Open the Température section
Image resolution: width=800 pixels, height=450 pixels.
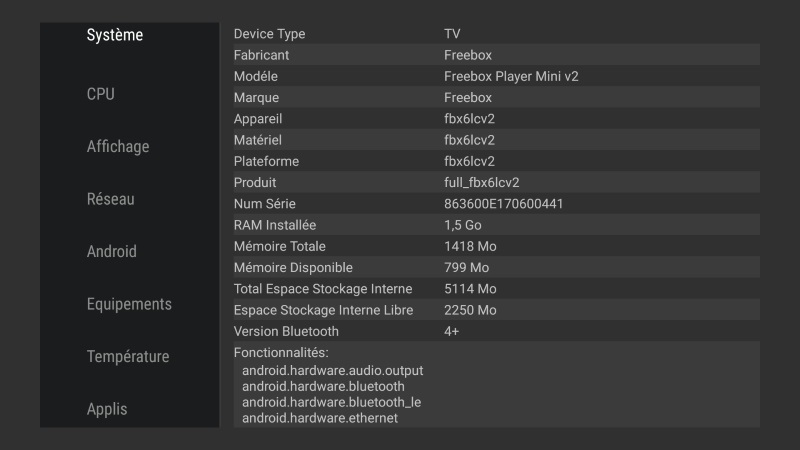pos(127,356)
